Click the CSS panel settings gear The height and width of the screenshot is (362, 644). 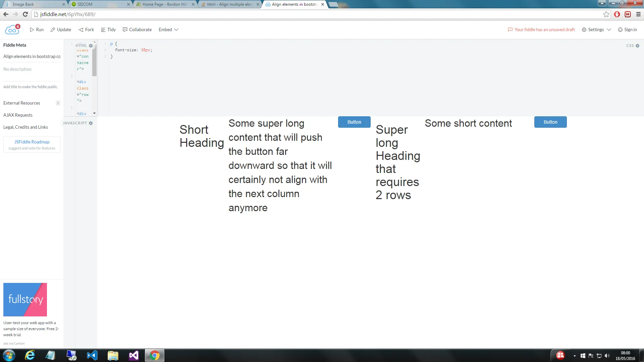click(637, 46)
